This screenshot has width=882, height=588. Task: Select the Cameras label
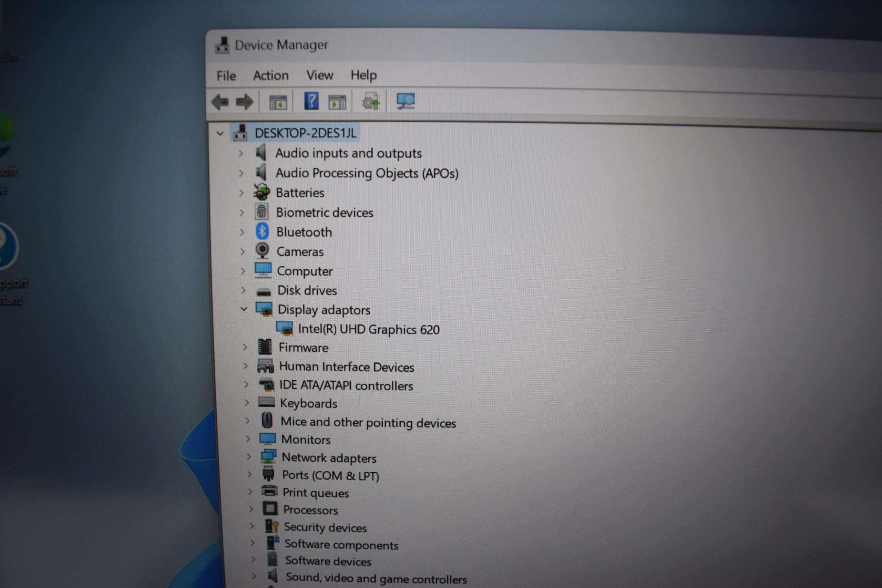(x=300, y=251)
